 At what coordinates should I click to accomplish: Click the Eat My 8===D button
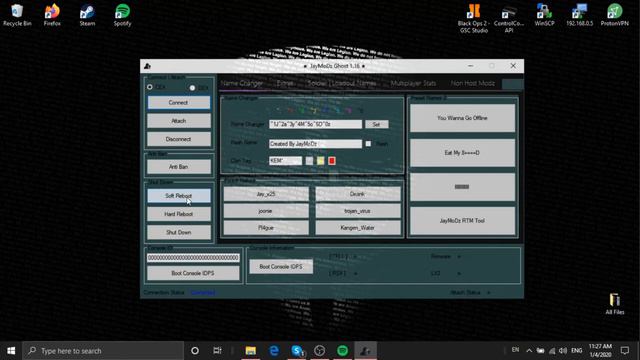(x=462, y=153)
